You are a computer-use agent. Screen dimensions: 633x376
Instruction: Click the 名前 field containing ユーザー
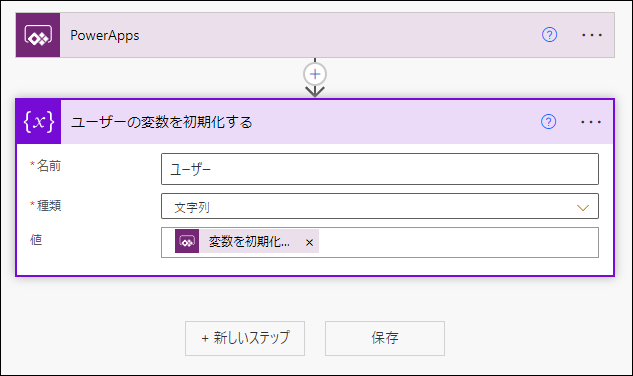(x=380, y=169)
